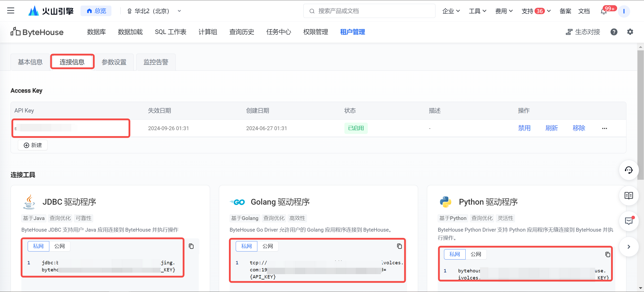This screenshot has height=292, width=644.
Task: Click the 移除 action for the API key
Action: click(579, 128)
